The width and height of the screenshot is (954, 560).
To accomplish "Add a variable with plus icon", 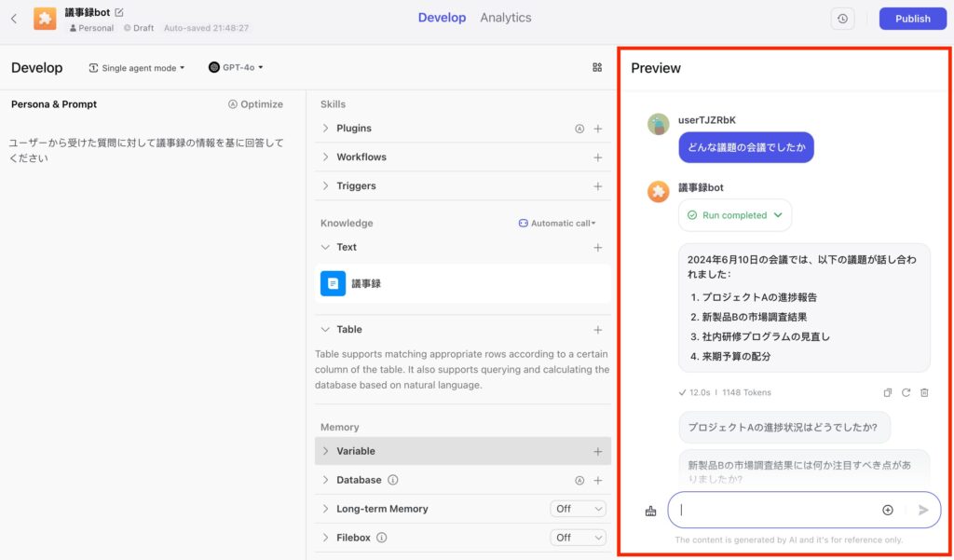I will pos(598,451).
